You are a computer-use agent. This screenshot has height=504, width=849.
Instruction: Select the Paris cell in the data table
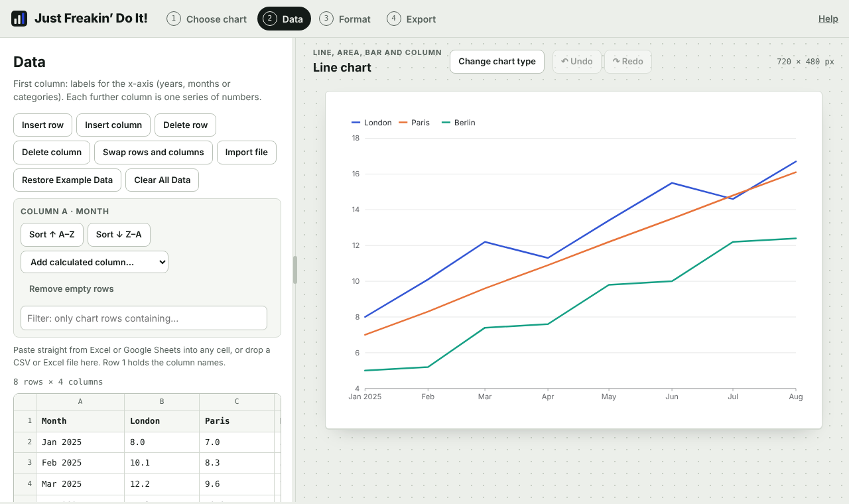237,421
